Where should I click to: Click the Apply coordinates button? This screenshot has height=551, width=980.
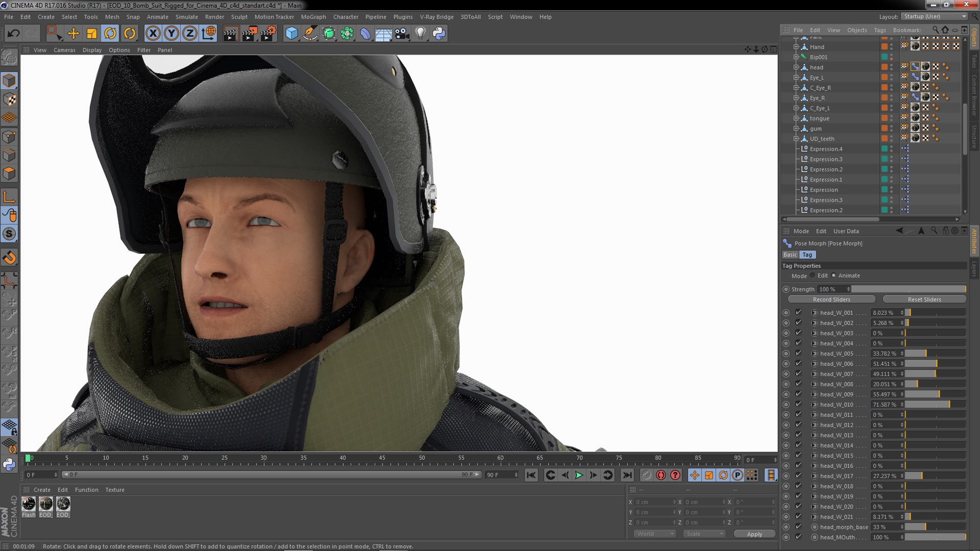pos(754,534)
